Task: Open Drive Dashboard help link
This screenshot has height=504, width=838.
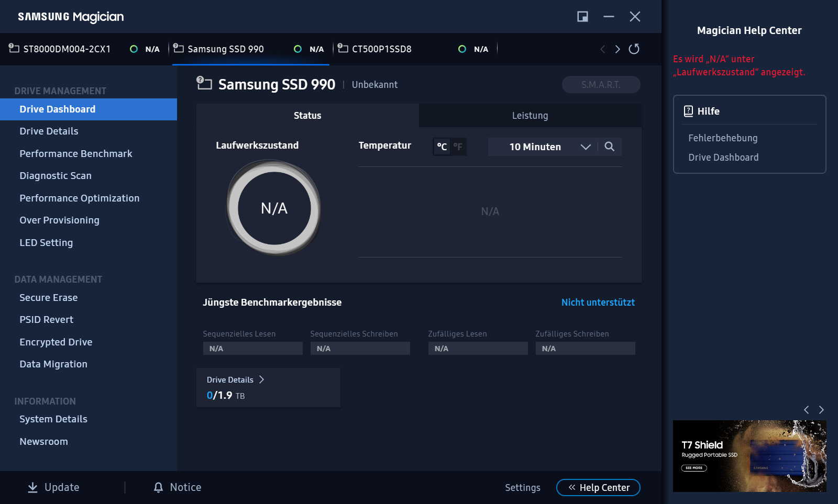Action: pyautogui.click(x=723, y=158)
